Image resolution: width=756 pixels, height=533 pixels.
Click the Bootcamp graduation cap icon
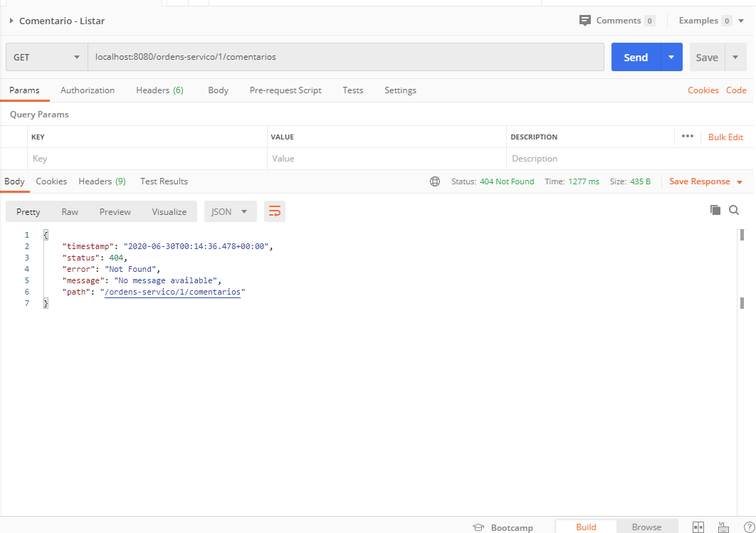click(478, 528)
